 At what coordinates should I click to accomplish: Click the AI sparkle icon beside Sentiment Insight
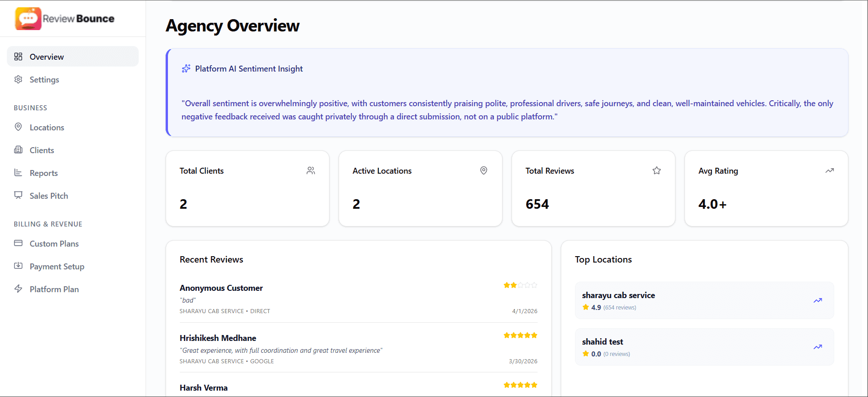click(x=186, y=68)
